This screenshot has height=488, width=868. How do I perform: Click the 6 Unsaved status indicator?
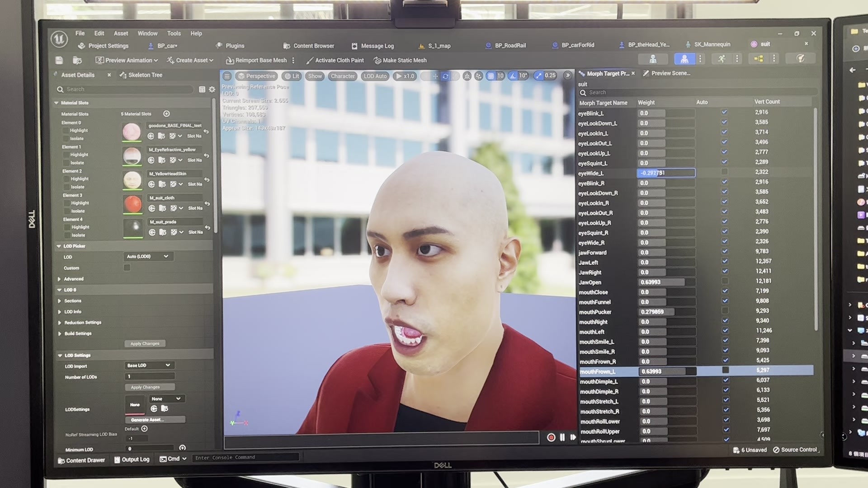click(x=750, y=450)
